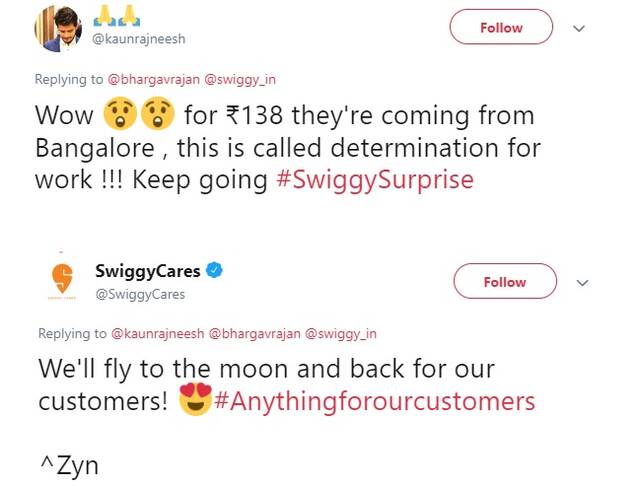Follow the kaunrajneesh account
Image resolution: width=638 pixels, height=486 pixels.
point(501,28)
